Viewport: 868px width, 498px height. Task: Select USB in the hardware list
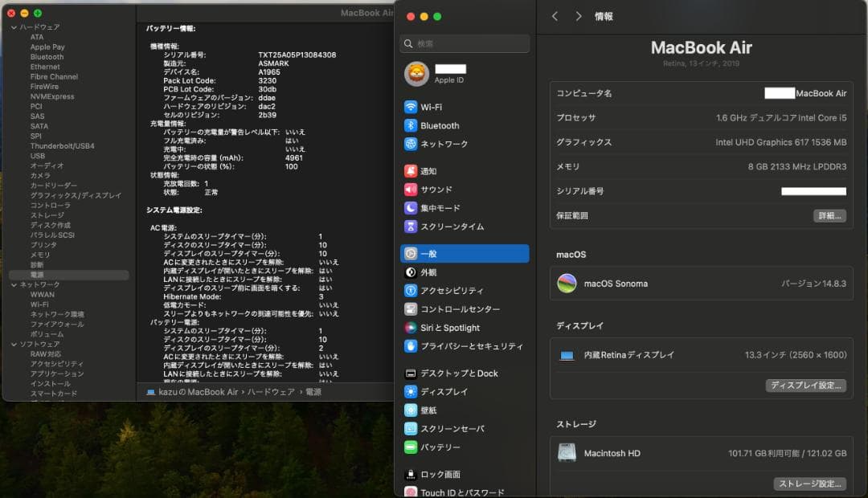point(36,155)
